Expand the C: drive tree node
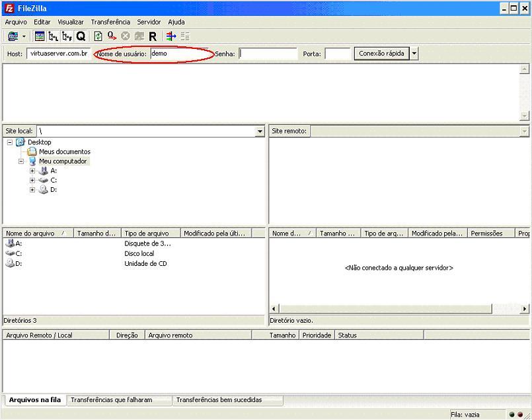This screenshot has width=532, height=420. (32, 181)
